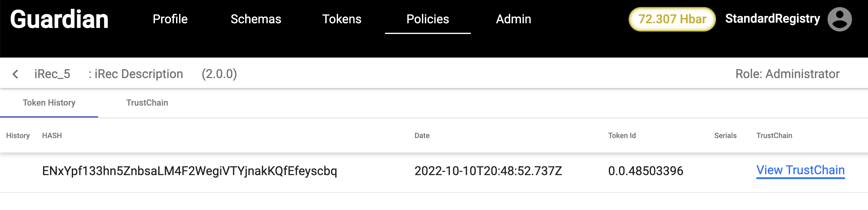Click the user avatar icon
Screen dimensions: 868x210
click(839, 19)
